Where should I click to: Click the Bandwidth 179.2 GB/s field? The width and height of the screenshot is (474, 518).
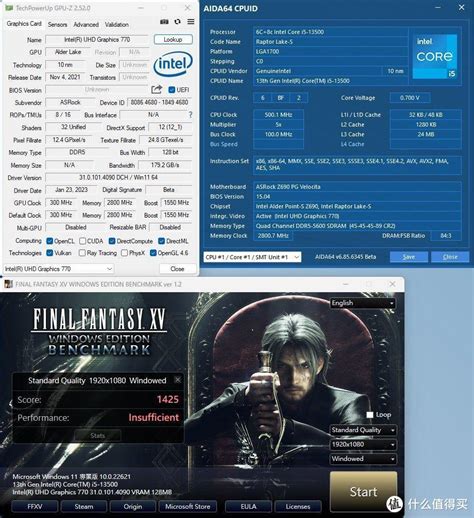(x=165, y=165)
